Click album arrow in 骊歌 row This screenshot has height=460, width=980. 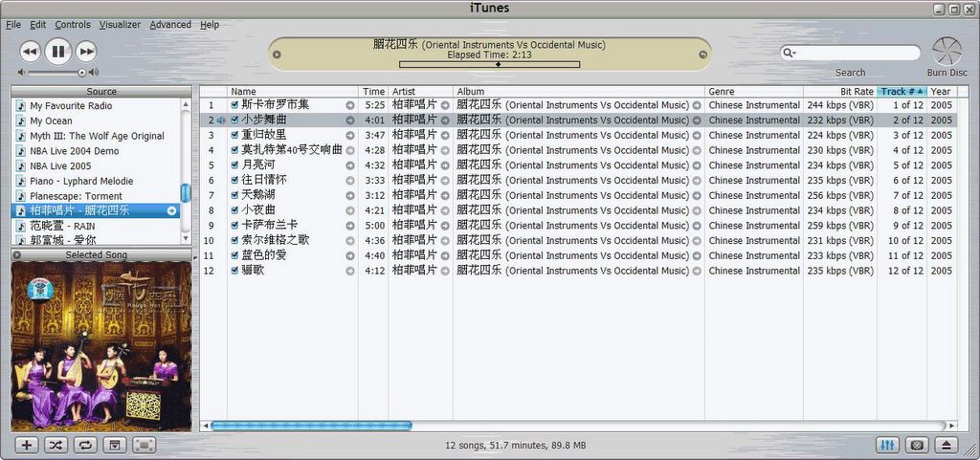[x=697, y=271]
